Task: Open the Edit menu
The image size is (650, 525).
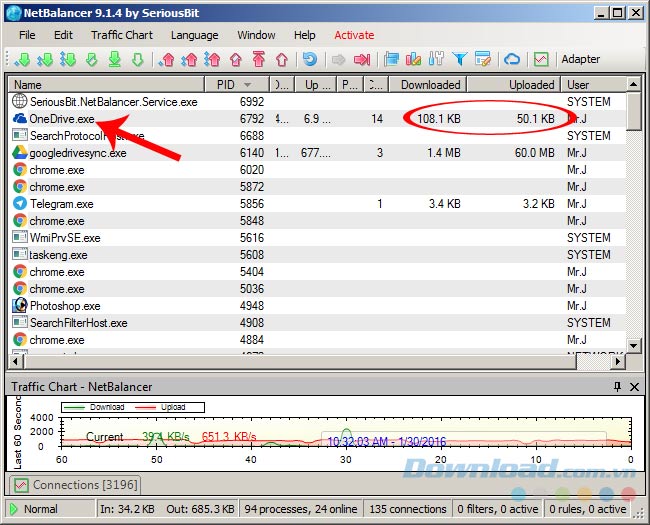Action: pos(63,35)
